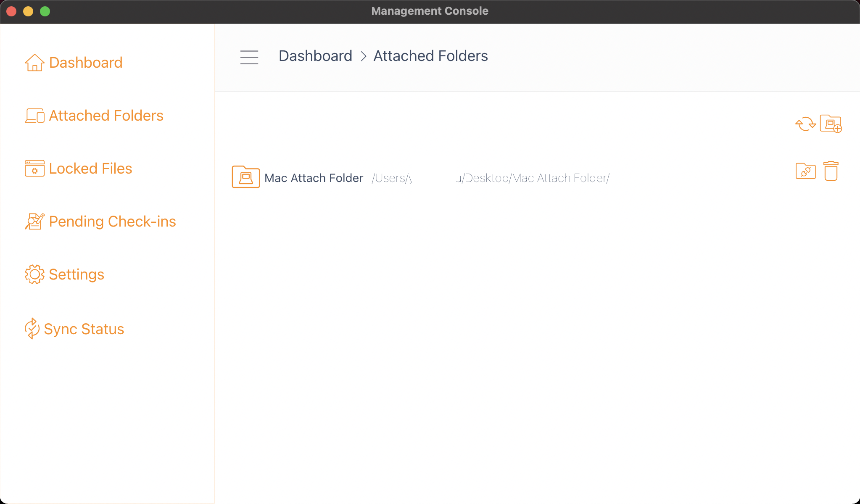Open the Settings section
The height and width of the screenshot is (504, 860).
pyautogui.click(x=76, y=274)
